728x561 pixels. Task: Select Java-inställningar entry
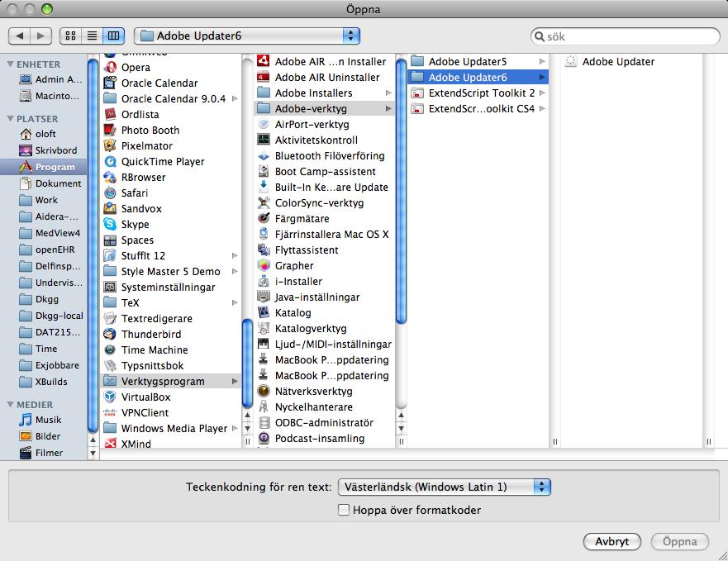[324, 297]
